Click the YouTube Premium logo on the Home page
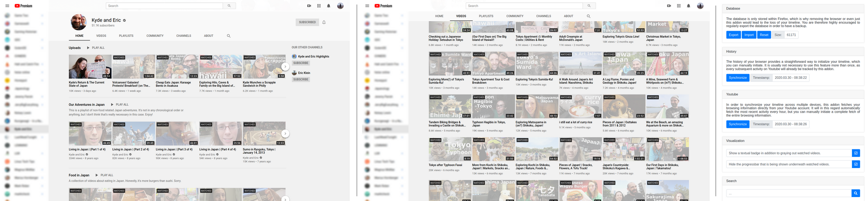 23,6
